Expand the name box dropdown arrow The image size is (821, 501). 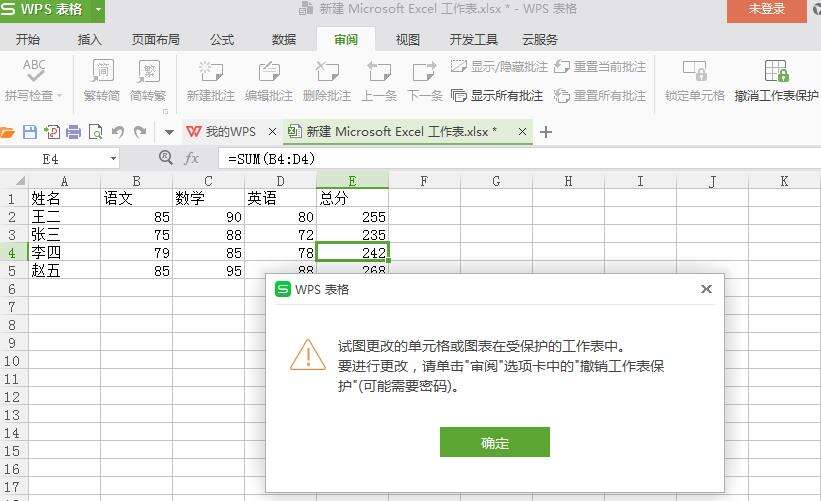click(113, 159)
